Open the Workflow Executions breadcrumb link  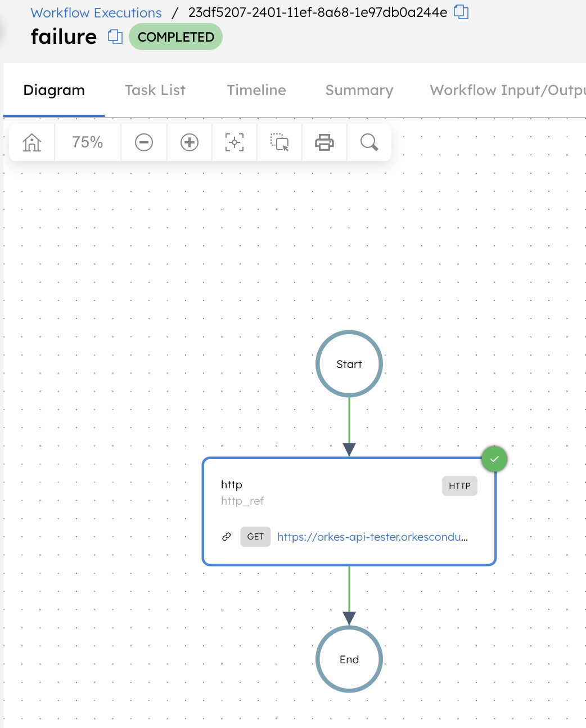96,13
